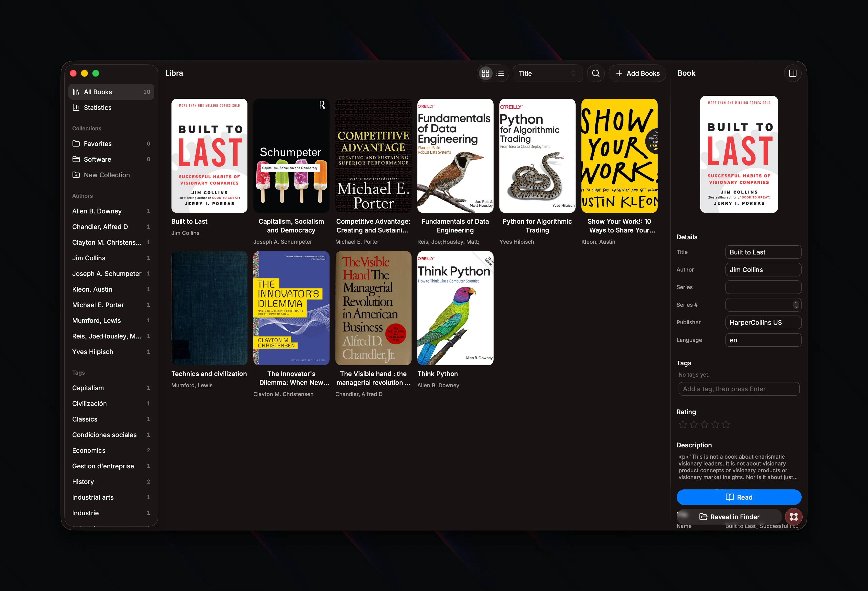
Task: Filter by author Chandler, Alfred D
Action: click(x=111, y=227)
